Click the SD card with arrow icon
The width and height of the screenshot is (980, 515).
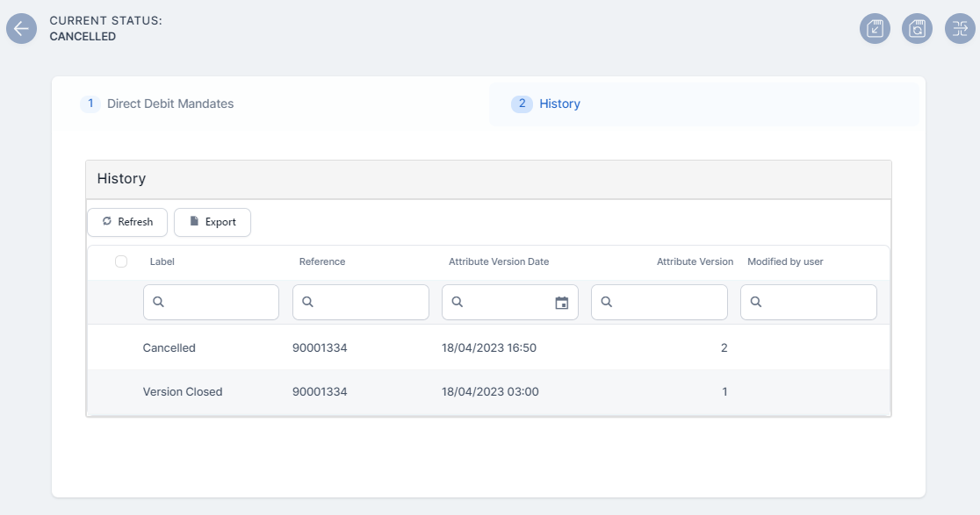coord(875,29)
